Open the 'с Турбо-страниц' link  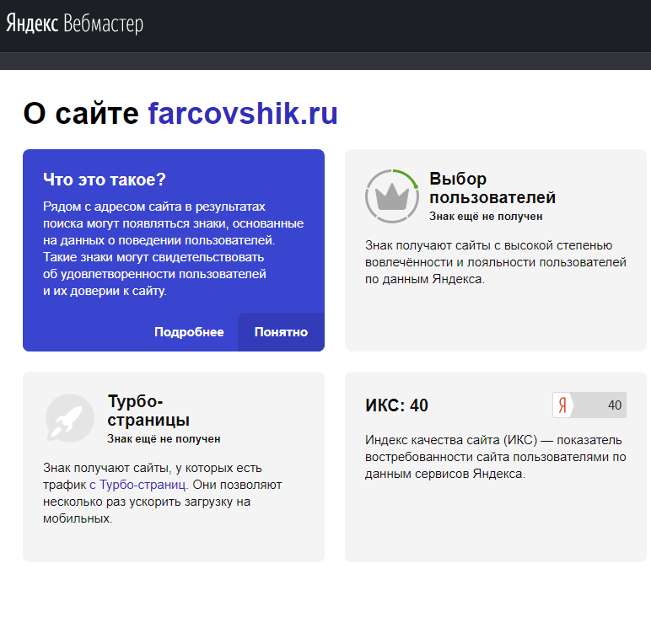[x=137, y=485]
